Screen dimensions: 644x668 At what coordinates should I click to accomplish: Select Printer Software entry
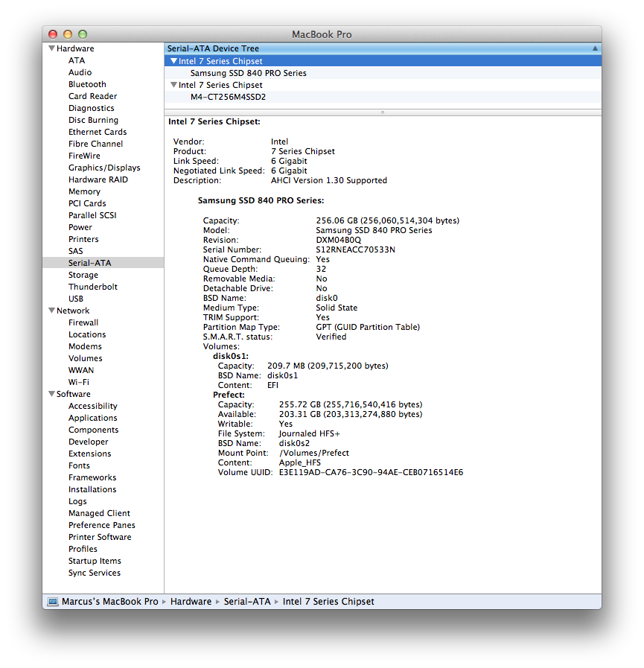100,538
